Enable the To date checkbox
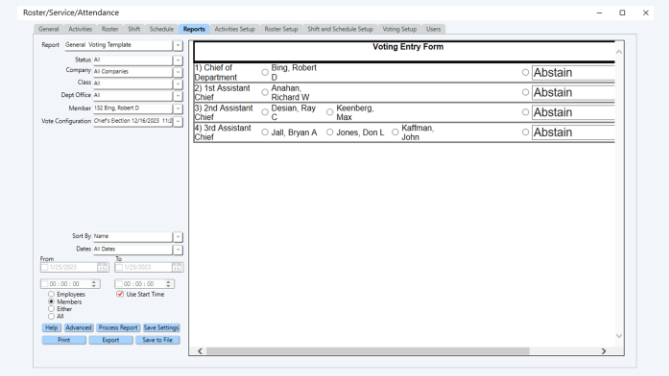This screenshot has width=669, height=376. click(x=119, y=268)
